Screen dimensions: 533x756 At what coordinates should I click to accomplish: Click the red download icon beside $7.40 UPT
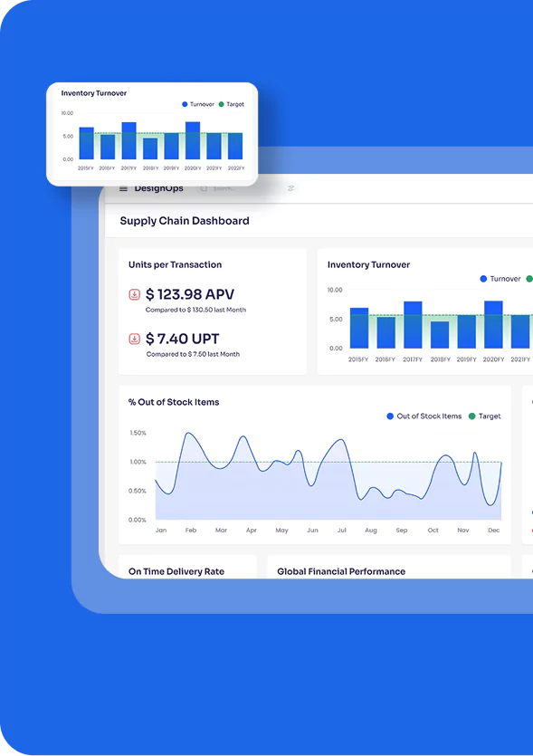[135, 339]
